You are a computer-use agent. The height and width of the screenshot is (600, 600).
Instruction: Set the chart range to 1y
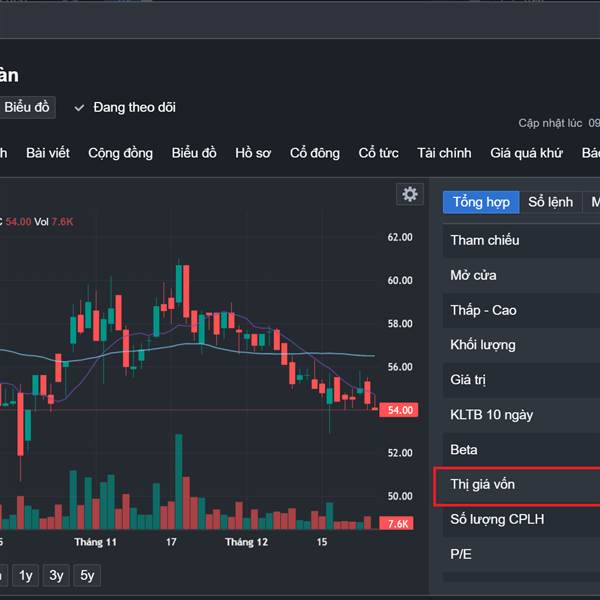tap(26, 575)
